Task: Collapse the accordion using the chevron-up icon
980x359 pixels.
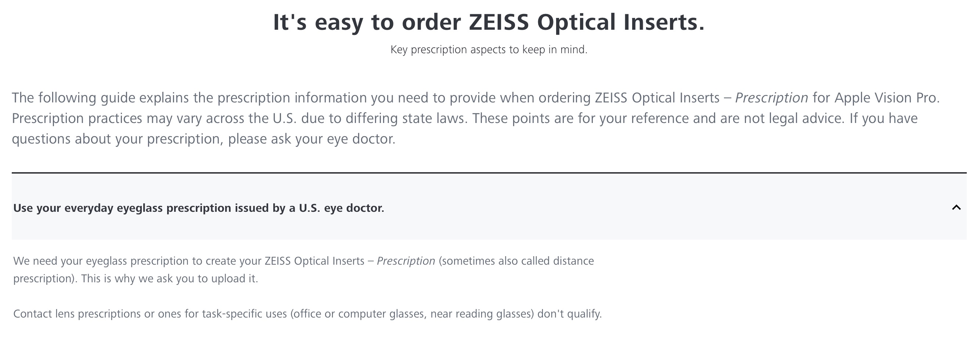Action: [956, 208]
